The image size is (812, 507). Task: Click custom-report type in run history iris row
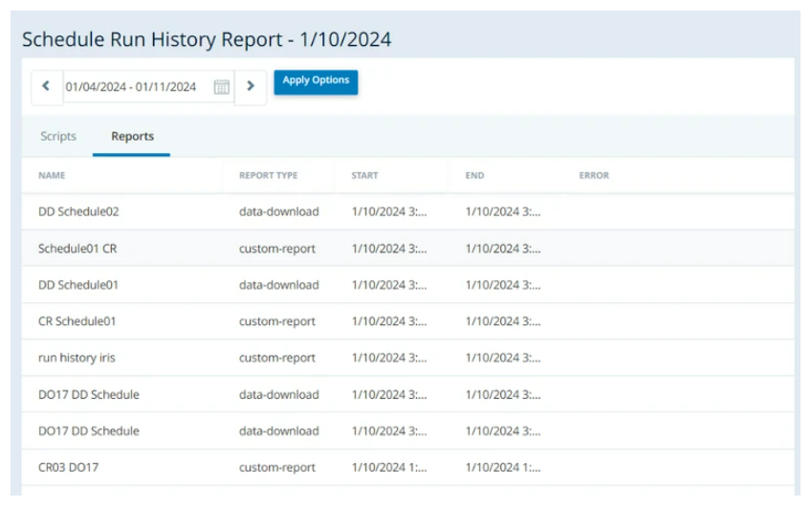[277, 358]
